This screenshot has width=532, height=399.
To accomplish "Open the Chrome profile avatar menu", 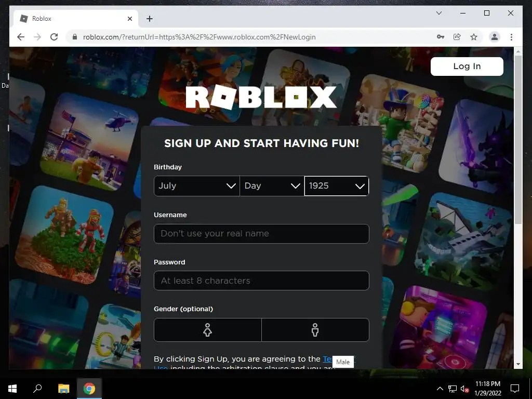I will pyautogui.click(x=495, y=37).
